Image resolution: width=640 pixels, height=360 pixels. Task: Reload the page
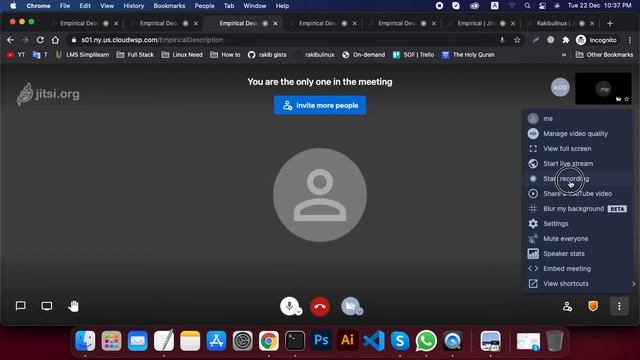pyautogui.click(x=40, y=40)
